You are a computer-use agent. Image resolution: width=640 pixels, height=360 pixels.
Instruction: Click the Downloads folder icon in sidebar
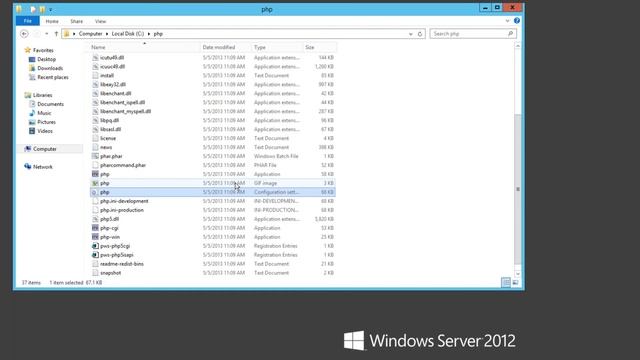click(32, 68)
